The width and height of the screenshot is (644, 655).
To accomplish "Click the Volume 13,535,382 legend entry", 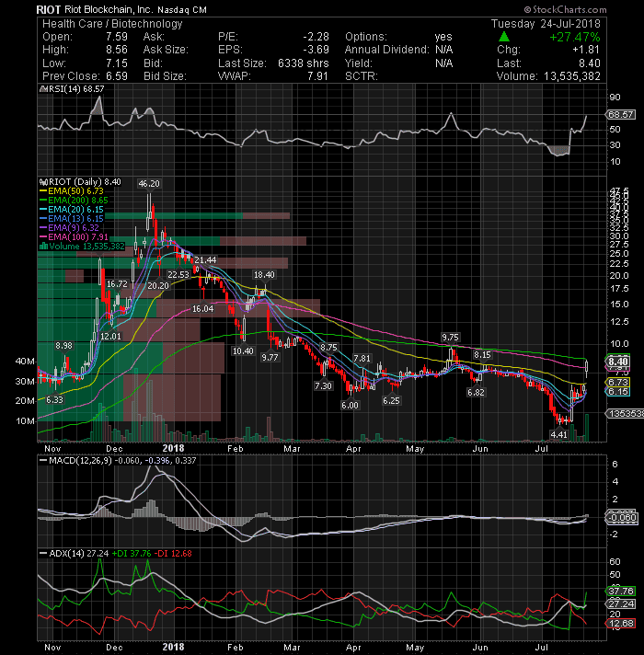I will coord(82,246).
